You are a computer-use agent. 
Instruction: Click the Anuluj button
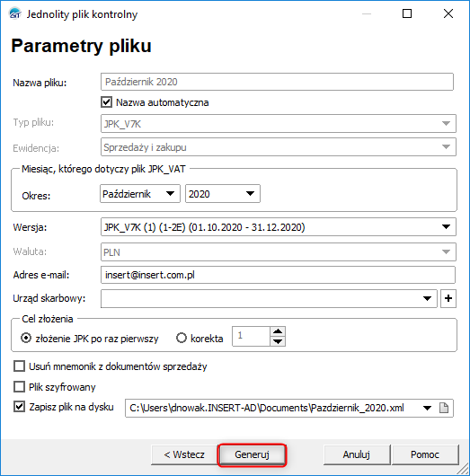(357, 454)
